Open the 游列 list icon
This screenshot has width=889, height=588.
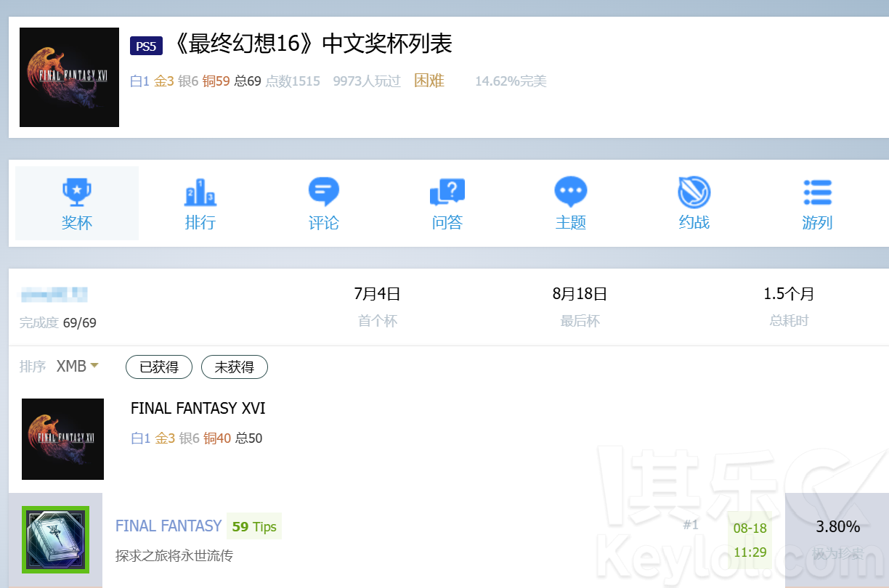point(818,192)
